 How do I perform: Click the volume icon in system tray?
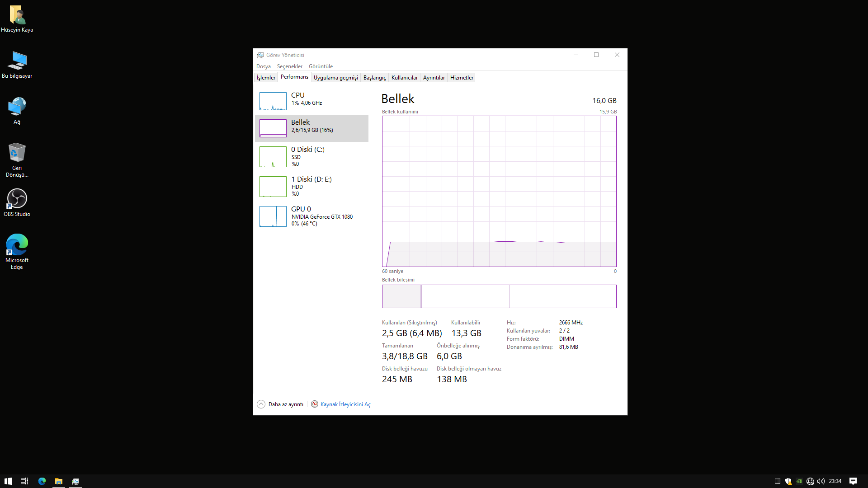821,481
